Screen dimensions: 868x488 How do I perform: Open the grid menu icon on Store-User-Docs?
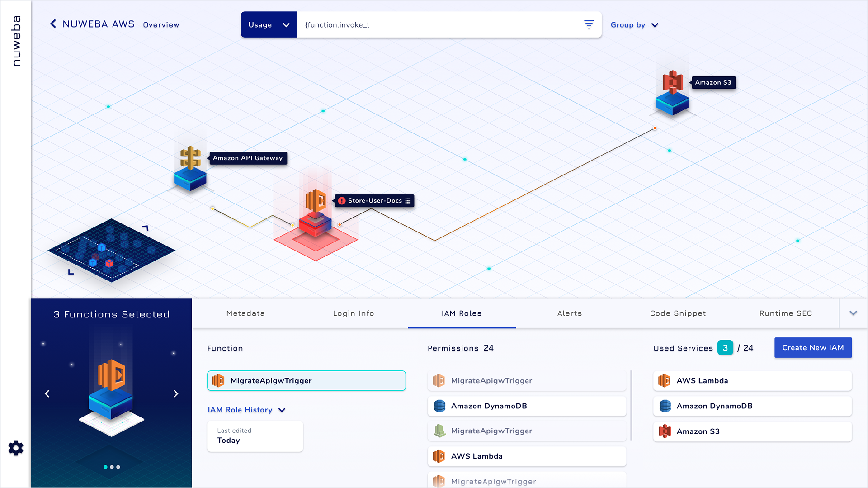click(x=408, y=201)
